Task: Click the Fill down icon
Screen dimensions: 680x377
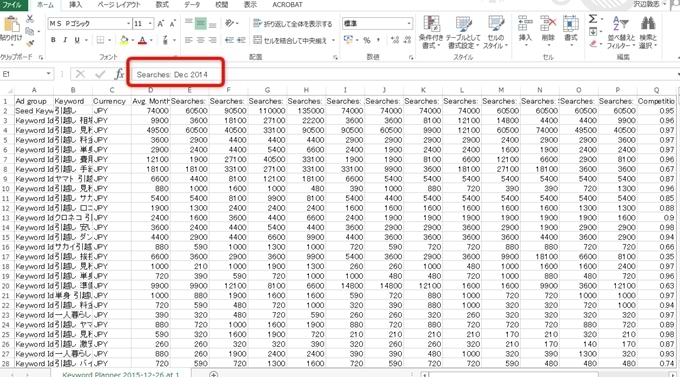Action: pyautogui.click(x=593, y=31)
